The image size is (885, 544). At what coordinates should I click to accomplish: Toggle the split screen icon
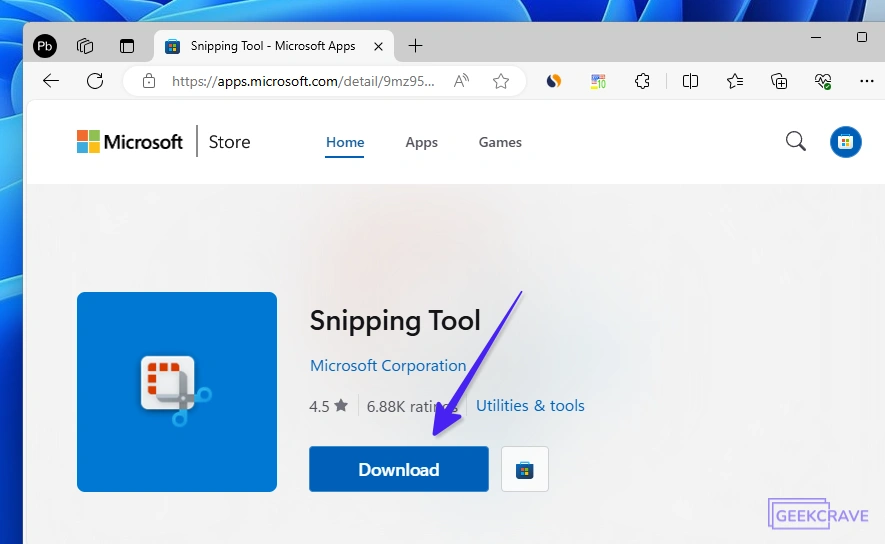click(x=690, y=81)
